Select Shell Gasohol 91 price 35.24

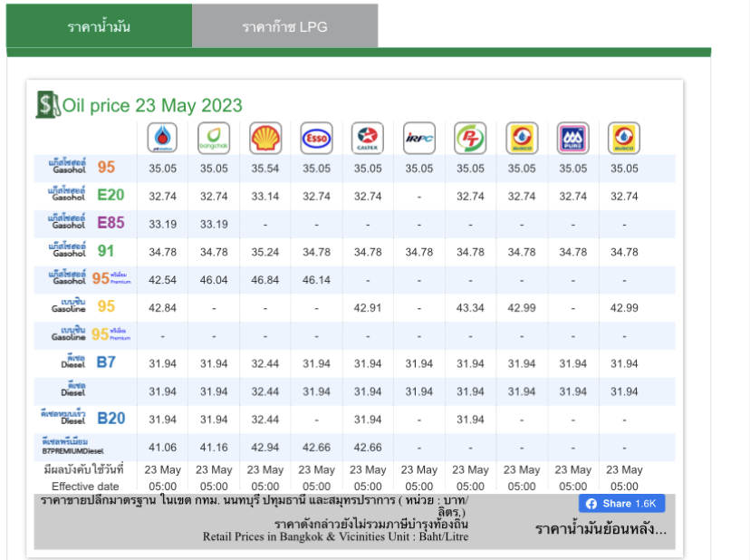point(265,252)
